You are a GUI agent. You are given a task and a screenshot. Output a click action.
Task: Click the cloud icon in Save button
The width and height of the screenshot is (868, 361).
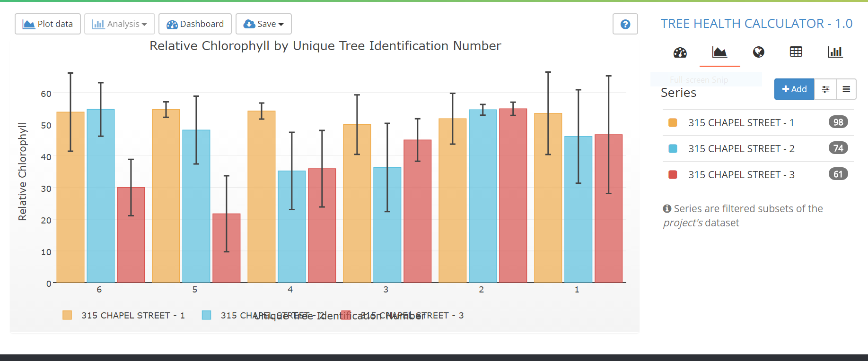(x=249, y=24)
